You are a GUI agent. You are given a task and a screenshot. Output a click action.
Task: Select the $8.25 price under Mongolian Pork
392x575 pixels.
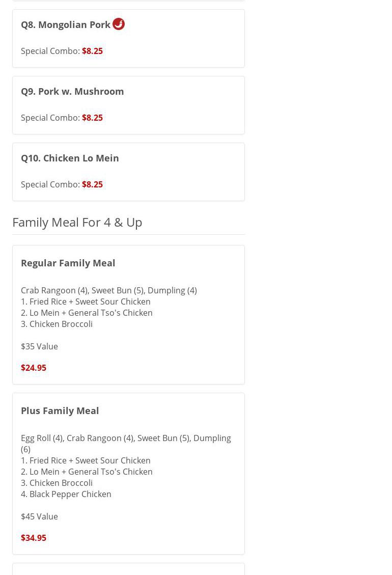(x=92, y=51)
